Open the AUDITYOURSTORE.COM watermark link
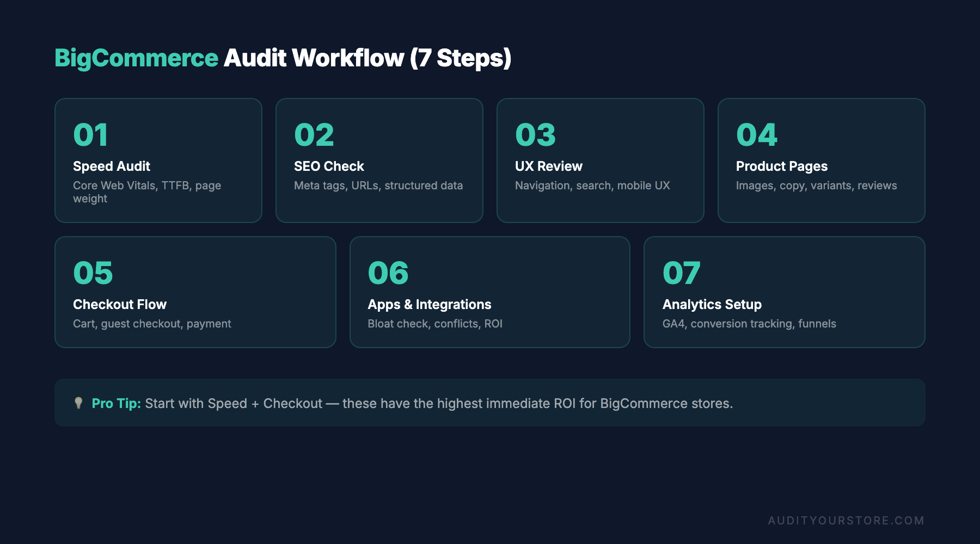The image size is (980, 544). click(x=847, y=521)
